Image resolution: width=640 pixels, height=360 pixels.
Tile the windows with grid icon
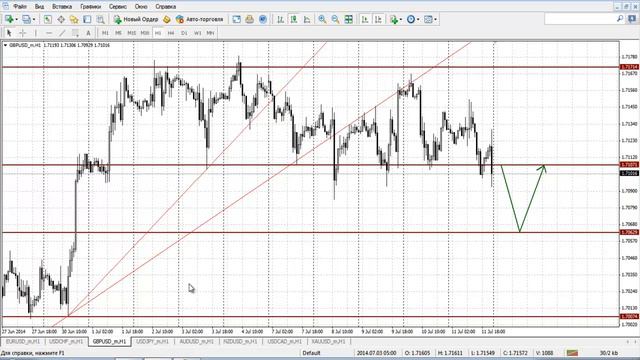point(349,19)
